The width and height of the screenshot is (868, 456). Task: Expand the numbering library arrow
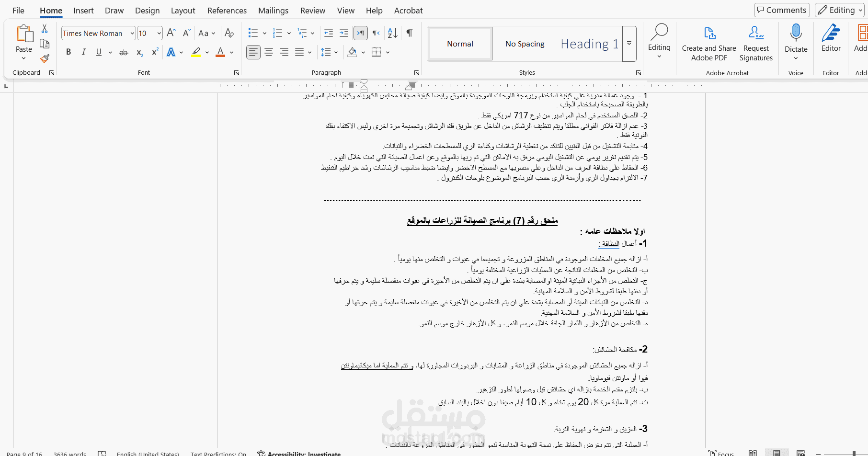point(289,33)
